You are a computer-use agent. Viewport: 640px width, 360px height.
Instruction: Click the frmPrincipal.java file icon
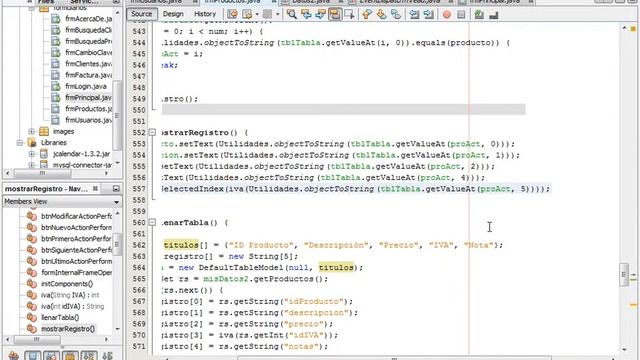[56, 98]
